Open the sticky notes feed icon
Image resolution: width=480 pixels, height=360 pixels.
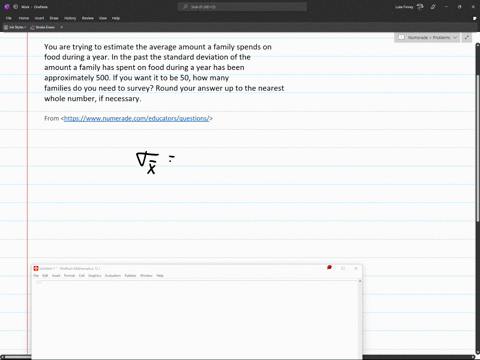(474, 18)
